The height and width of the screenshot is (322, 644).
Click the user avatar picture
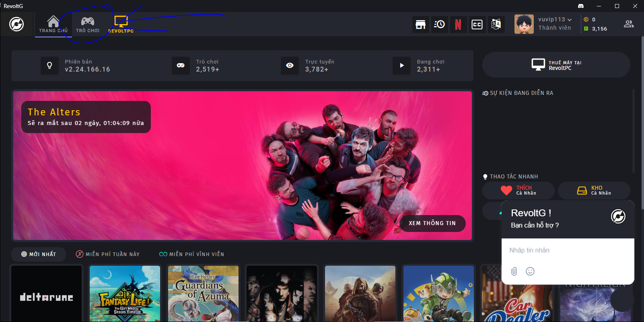pos(524,24)
